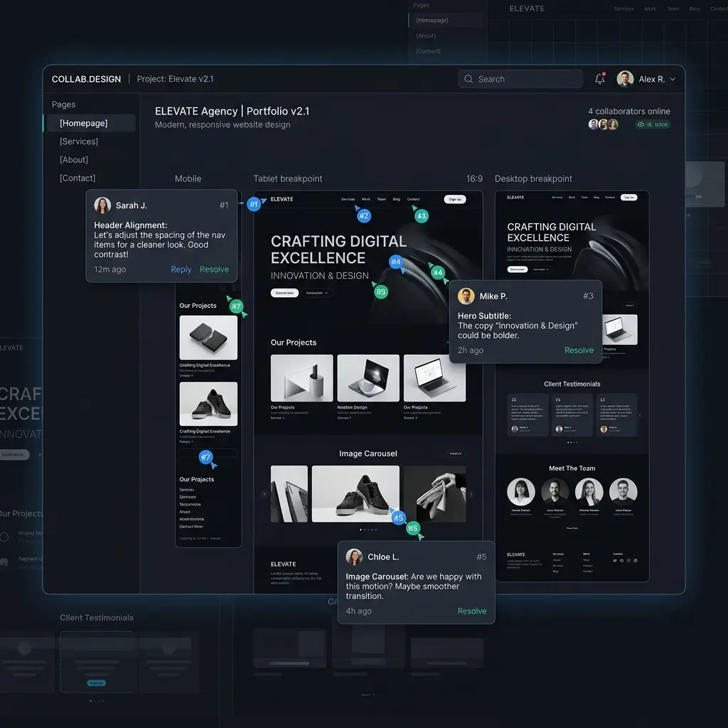The width and height of the screenshot is (728, 728).
Task: Select green #5 pin below the carousel
Action: coord(413,528)
